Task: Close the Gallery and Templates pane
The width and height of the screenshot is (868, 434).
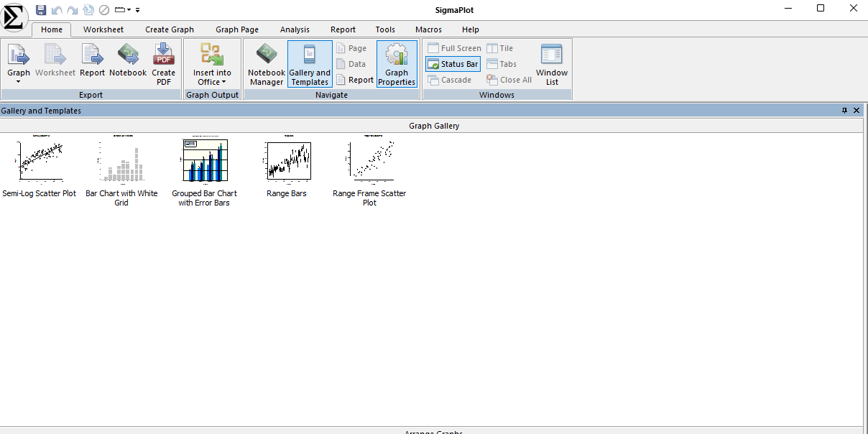Action: pos(857,111)
